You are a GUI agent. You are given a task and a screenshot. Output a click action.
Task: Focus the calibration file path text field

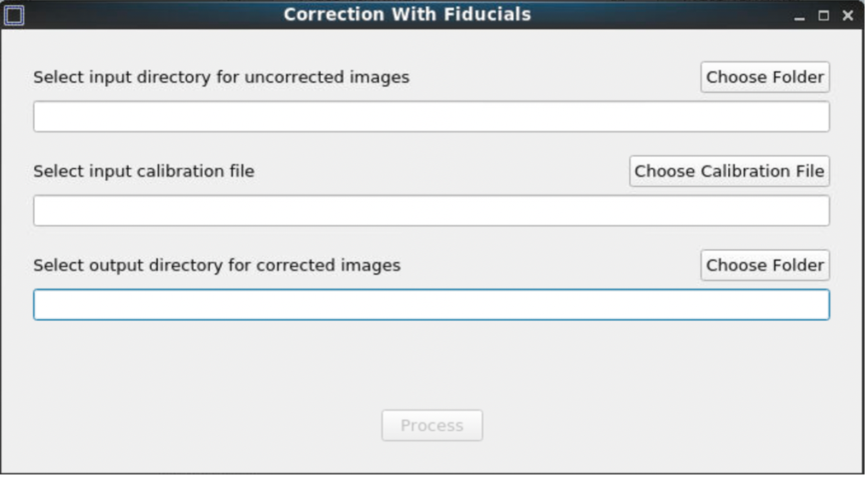431,211
